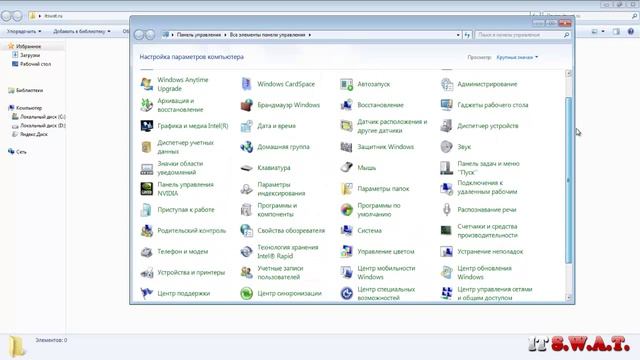Click Счетчики и средства производительности link
This screenshot has height=360, width=640.
487,231
